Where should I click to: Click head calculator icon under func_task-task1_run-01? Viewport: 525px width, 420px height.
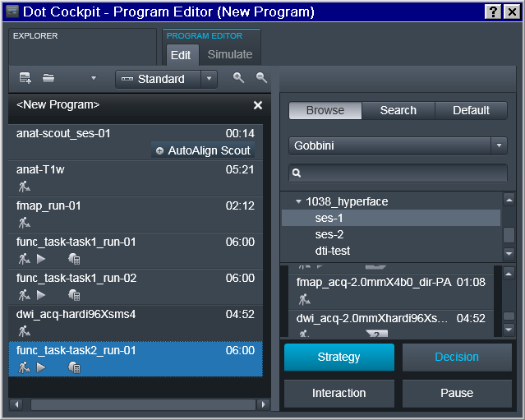coord(74,259)
